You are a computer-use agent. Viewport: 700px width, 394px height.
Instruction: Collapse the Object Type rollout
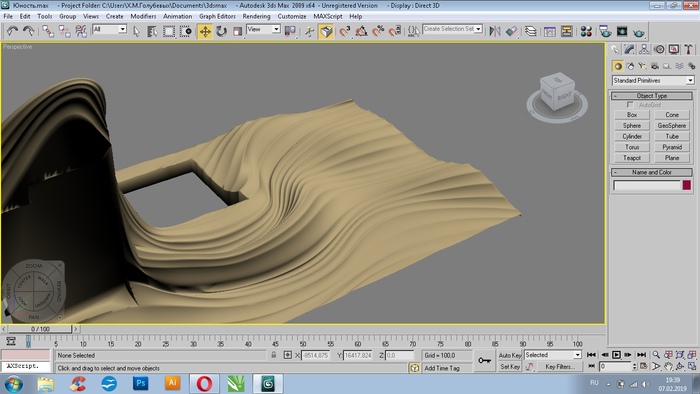pyautogui.click(x=651, y=95)
